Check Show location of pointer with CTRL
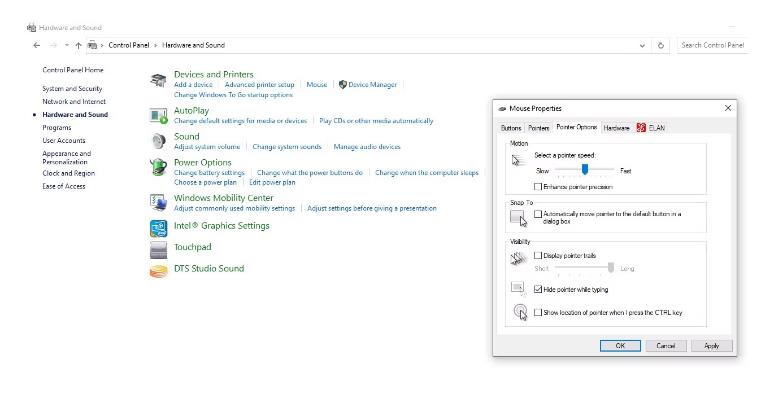The image size is (771, 394). click(538, 312)
